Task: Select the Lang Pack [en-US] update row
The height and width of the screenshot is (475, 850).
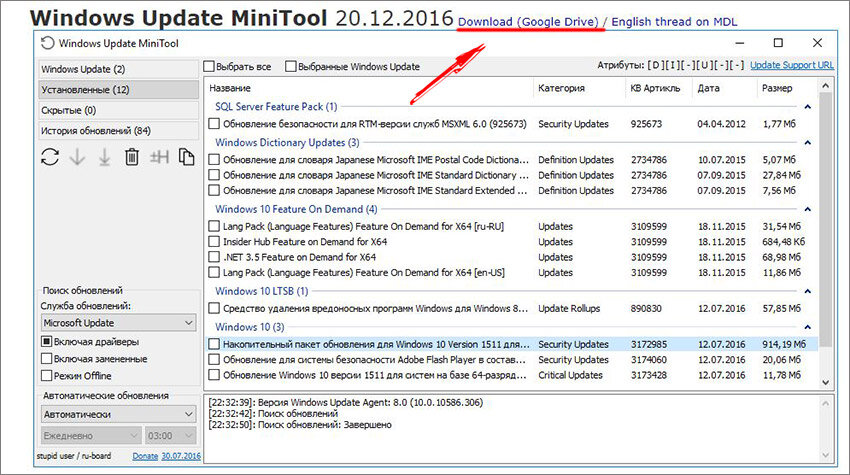Action: [511, 272]
